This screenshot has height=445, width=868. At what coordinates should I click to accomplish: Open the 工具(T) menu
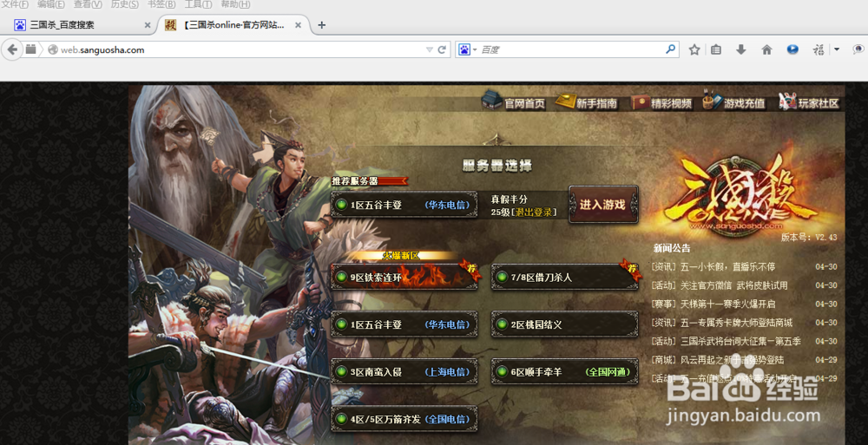coord(198,4)
